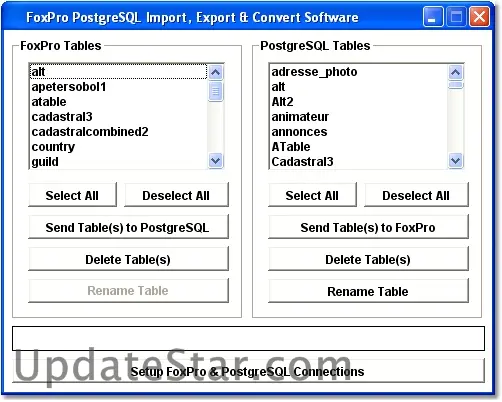Image resolution: width=502 pixels, height=402 pixels.
Task: Select 'guild' in FoxPro Tables list
Action: [x=118, y=162]
